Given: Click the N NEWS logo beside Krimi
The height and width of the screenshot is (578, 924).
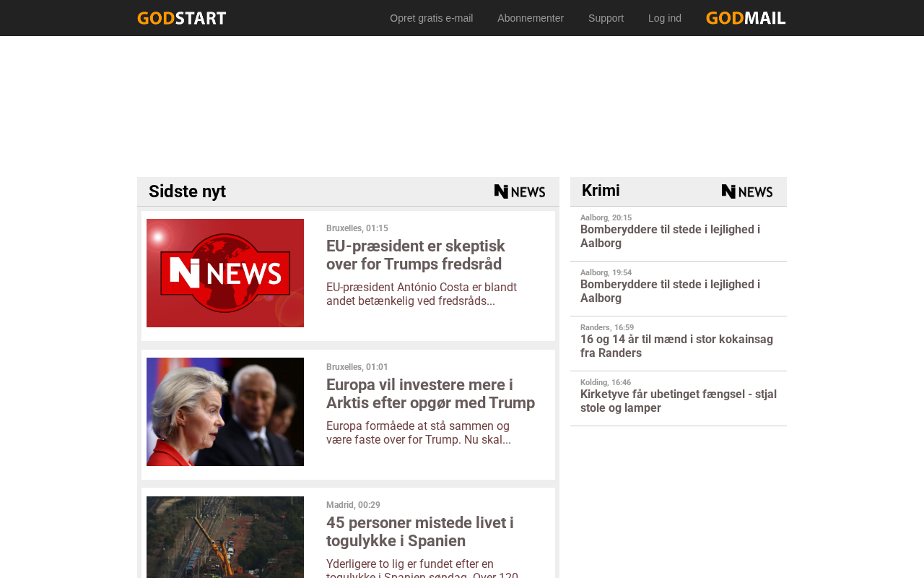Looking at the screenshot, I should [747, 191].
